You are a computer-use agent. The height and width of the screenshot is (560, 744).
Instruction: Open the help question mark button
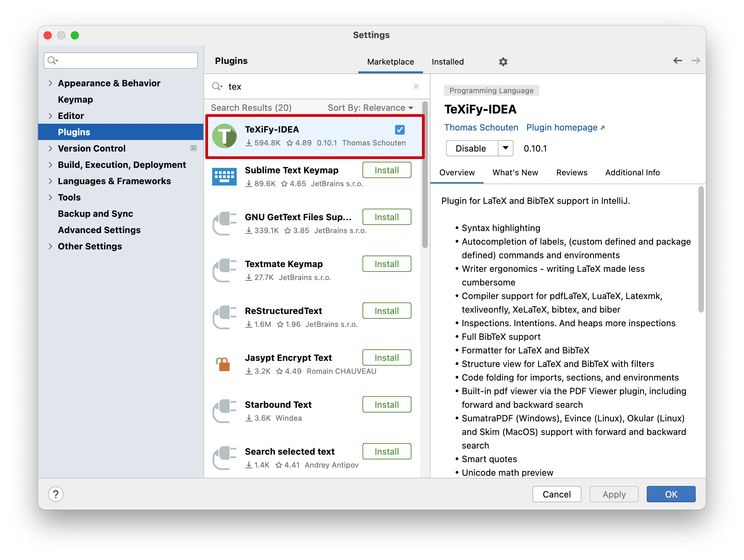(56, 494)
